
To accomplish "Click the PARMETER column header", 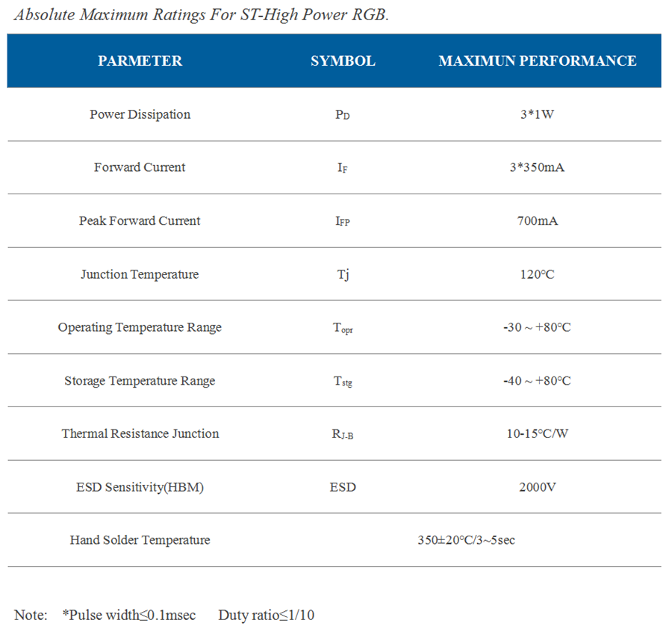I will click(140, 61).
